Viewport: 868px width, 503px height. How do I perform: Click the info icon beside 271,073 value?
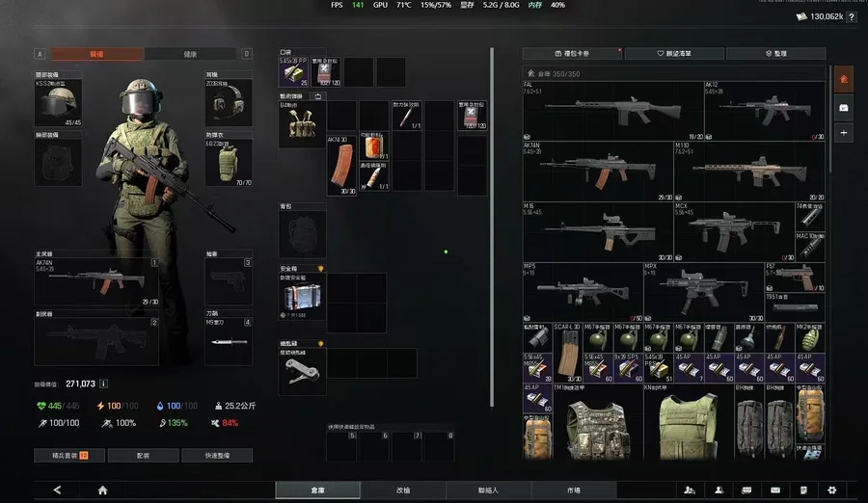[103, 384]
